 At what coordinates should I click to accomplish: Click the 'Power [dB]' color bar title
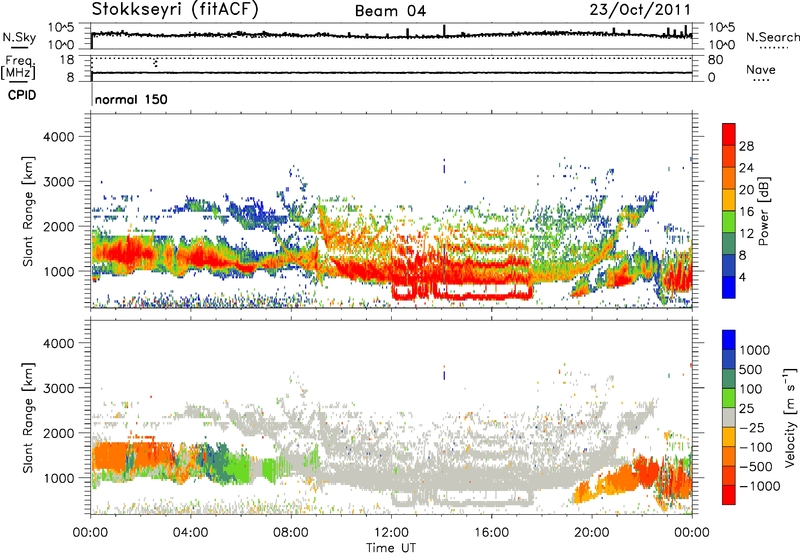pyautogui.click(x=764, y=211)
